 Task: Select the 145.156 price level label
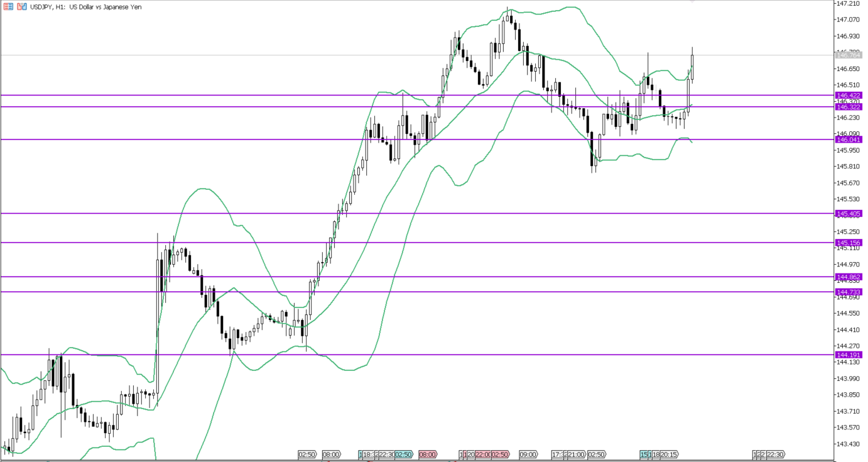(848, 243)
